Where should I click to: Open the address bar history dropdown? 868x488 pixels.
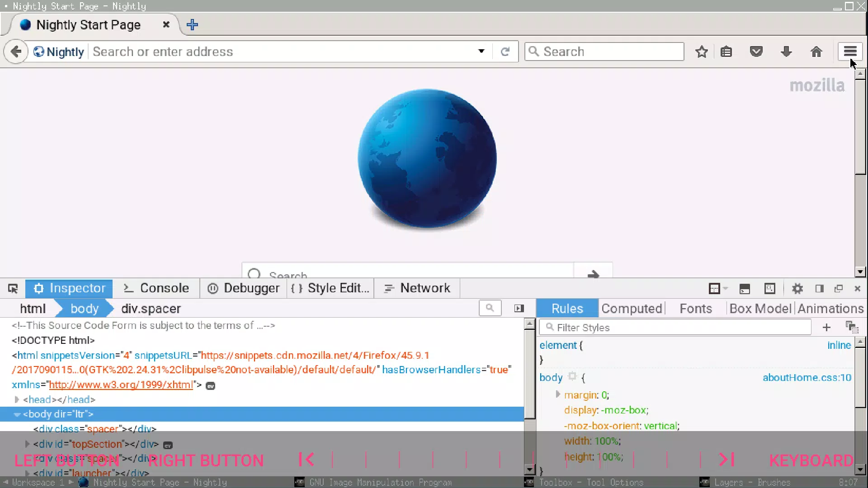point(481,52)
